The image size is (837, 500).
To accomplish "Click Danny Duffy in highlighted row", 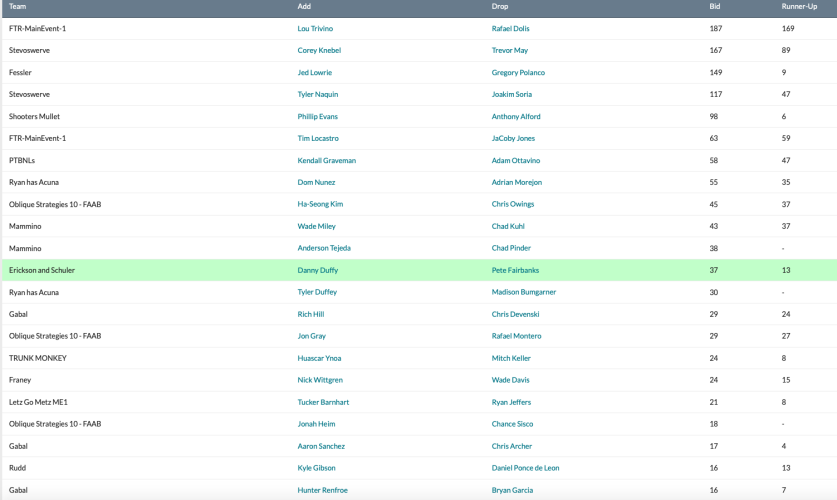I will tap(318, 270).
